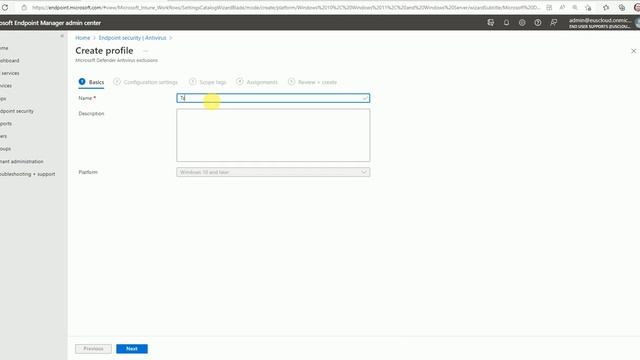
Task: Click the feedback icon in the header
Action: (x=553, y=23)
